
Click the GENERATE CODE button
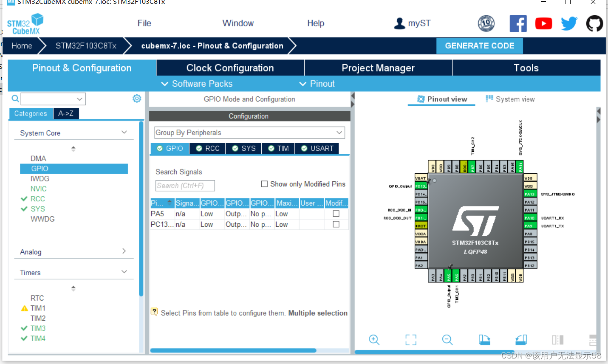coord(480,46)
